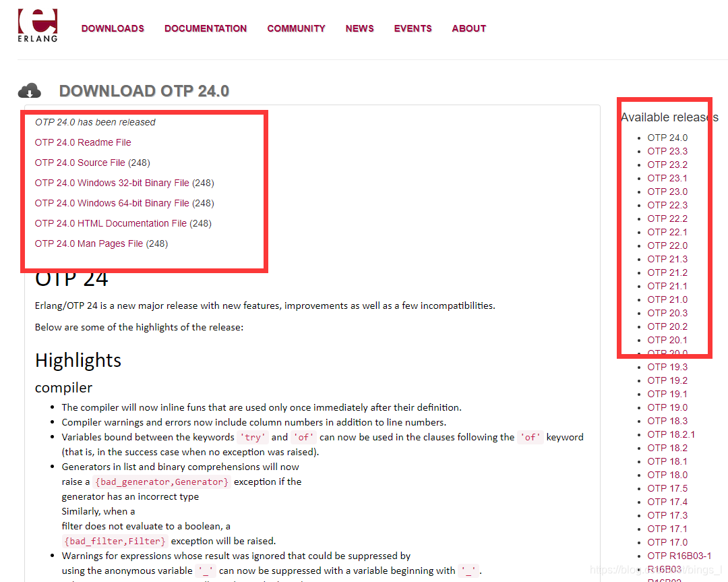Open the EVENTS page
Screen dimensions: 728x582
click(x=413, y=28)
